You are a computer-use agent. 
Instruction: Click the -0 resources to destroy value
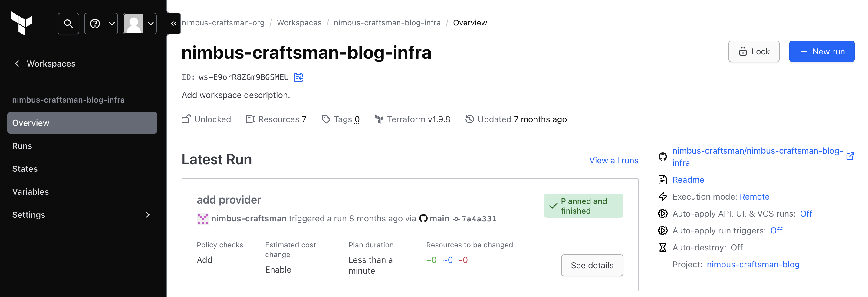pyautogui.click(x=463, y=260)
